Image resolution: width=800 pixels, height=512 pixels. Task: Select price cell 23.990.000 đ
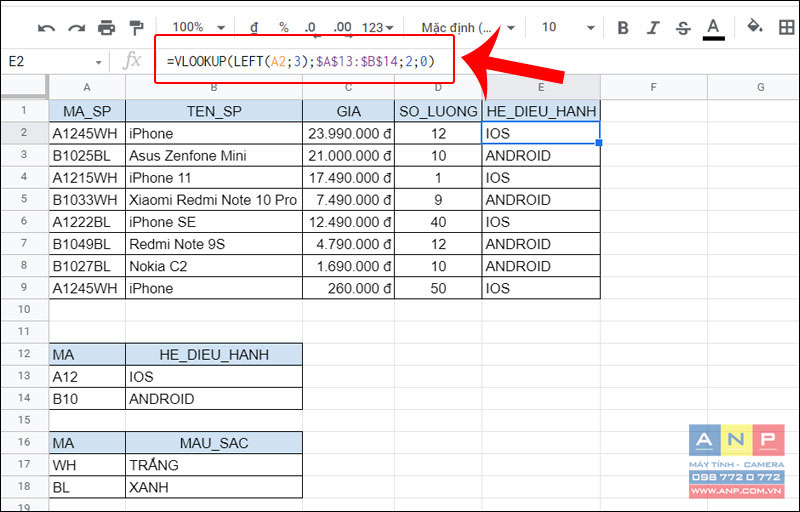pyautogui.click(x=348, y=133)
